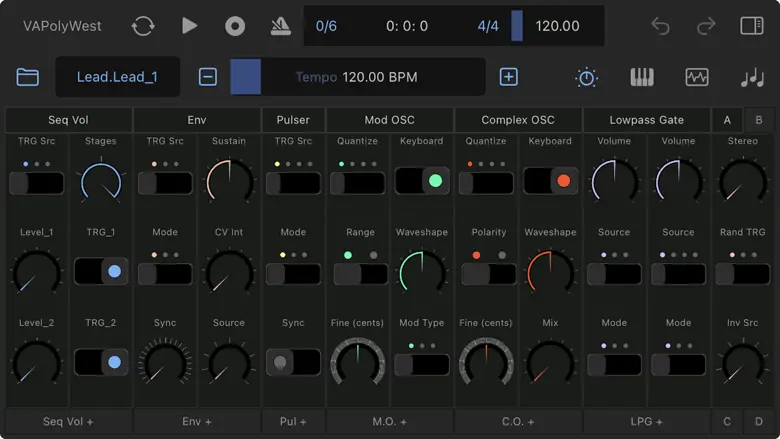
Task: Open the music notes sequencer icon
Action: click(751, 77)
